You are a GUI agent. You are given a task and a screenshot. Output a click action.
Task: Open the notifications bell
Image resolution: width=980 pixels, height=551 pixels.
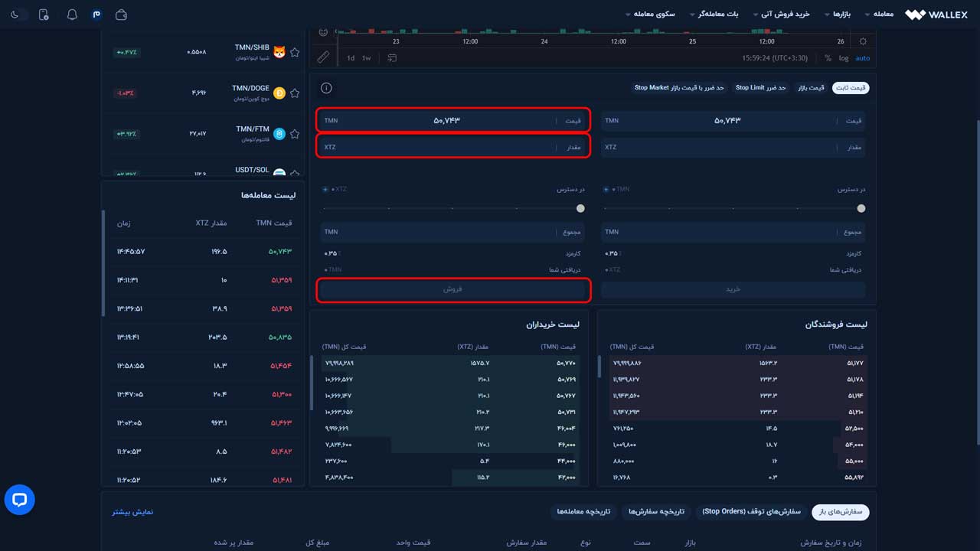(x=72, y=15)
